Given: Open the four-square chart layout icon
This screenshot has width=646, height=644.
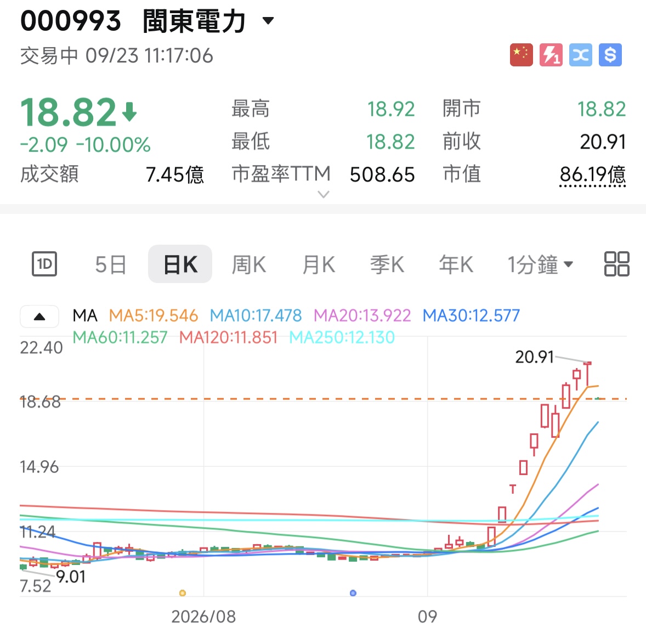Looking at the screenshot, I should tap(617, 264).
